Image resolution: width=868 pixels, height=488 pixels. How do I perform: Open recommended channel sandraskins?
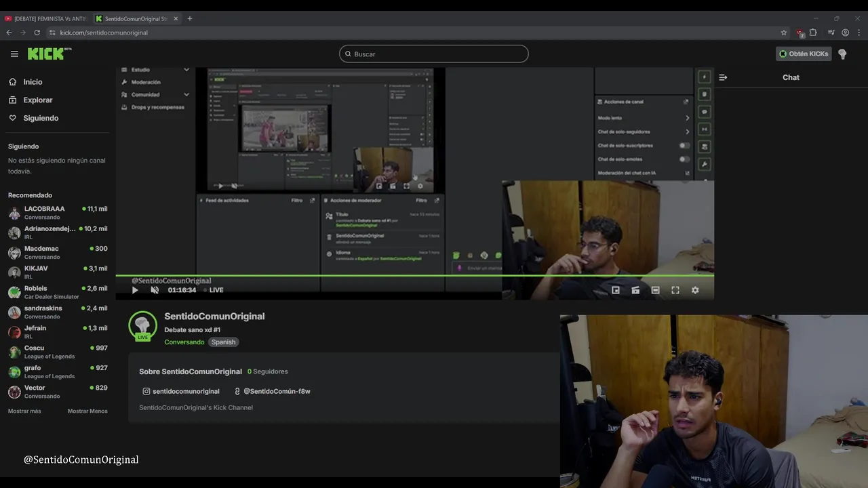point(58,312)
